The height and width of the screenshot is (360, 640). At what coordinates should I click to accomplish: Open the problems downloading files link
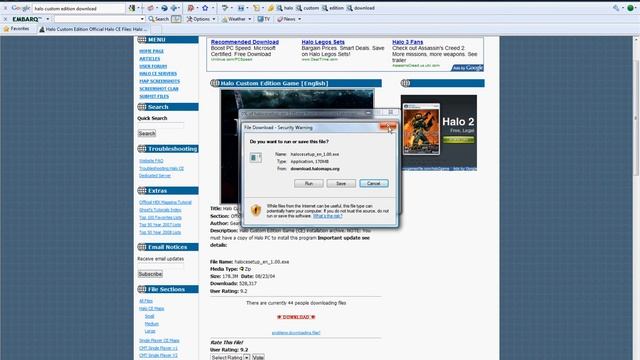coord(296,333)
